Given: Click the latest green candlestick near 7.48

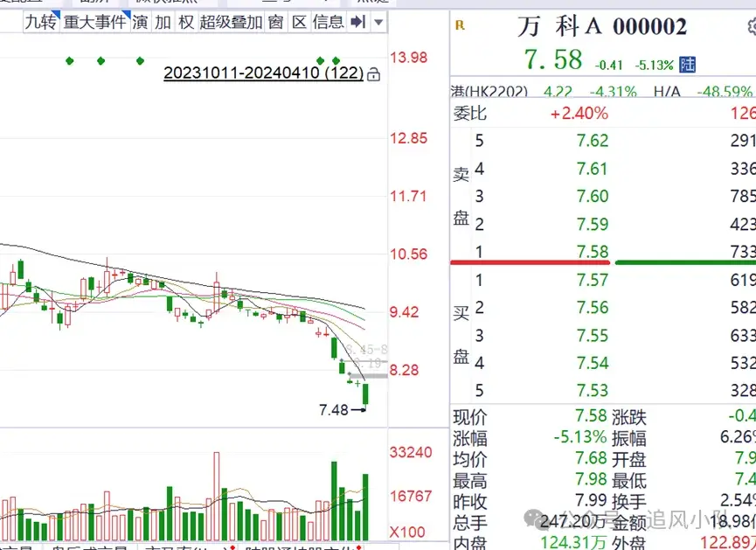Looking at the screenshot, I should tap(365, 394).
